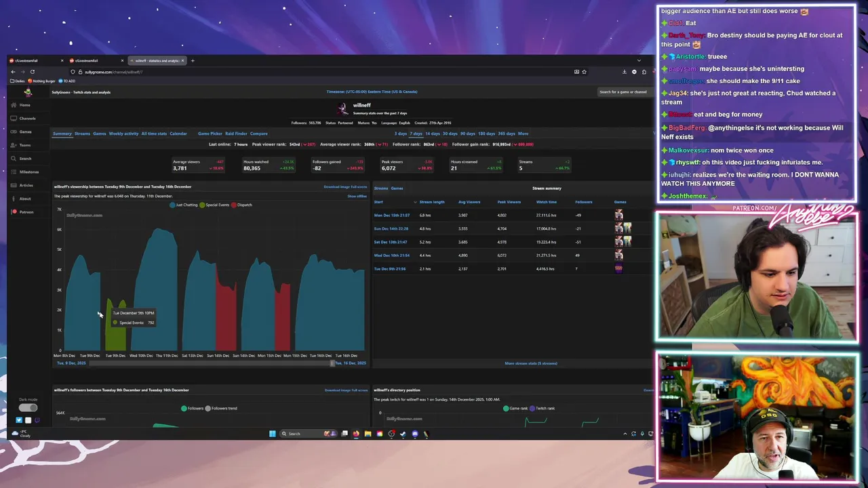Open Milestones in the sidebar
Viewport: 868px width, 488px height.
[x=24, y=172]
